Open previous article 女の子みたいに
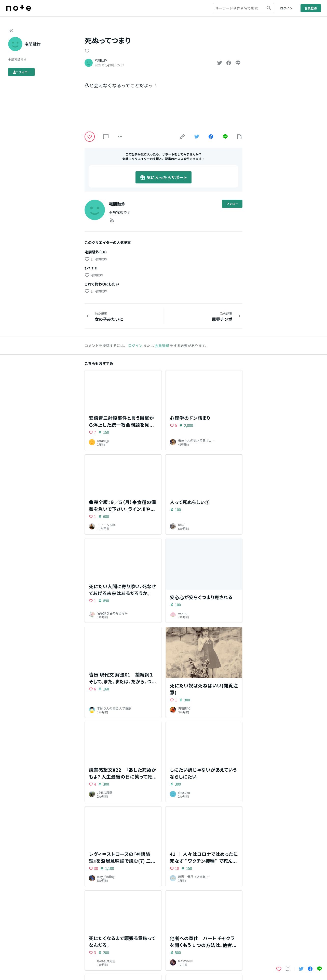Image resolution: width=327 pixels, height=980 pixels. [109, 319]
